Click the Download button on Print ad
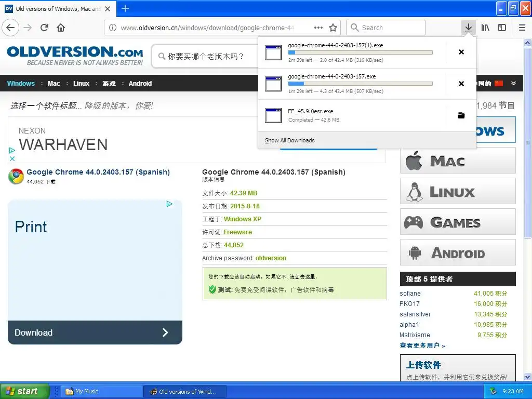532x399 pixels. tap(95, 332)
